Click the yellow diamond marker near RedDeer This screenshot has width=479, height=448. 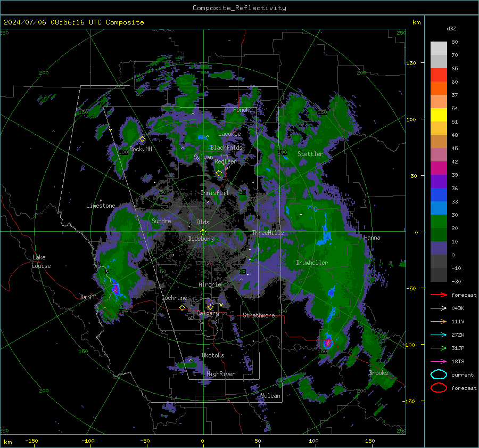click(219, 173)
